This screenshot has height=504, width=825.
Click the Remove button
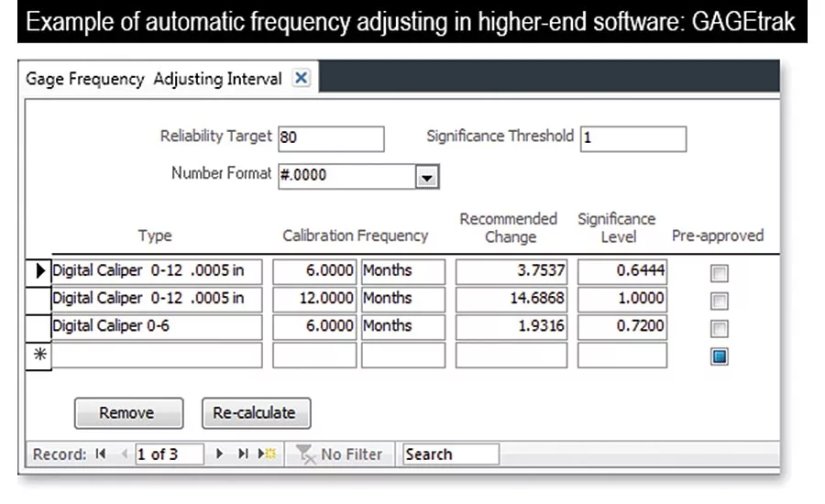pyautogui.click(x=129, y=413)
